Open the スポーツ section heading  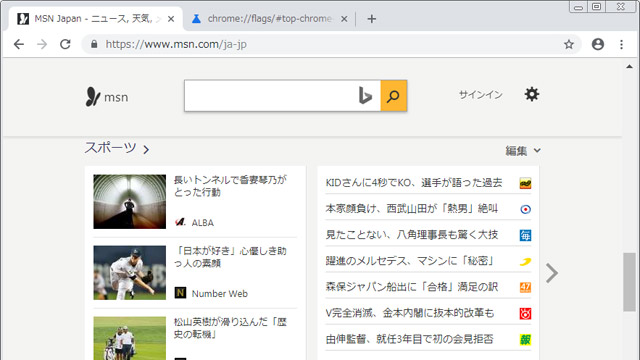coord(110,148)
